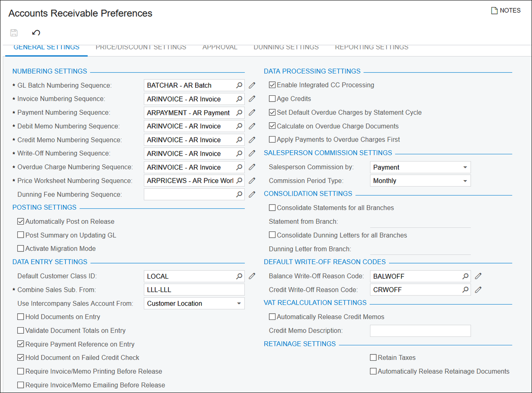Go to the Approval tab

[220, 47]
